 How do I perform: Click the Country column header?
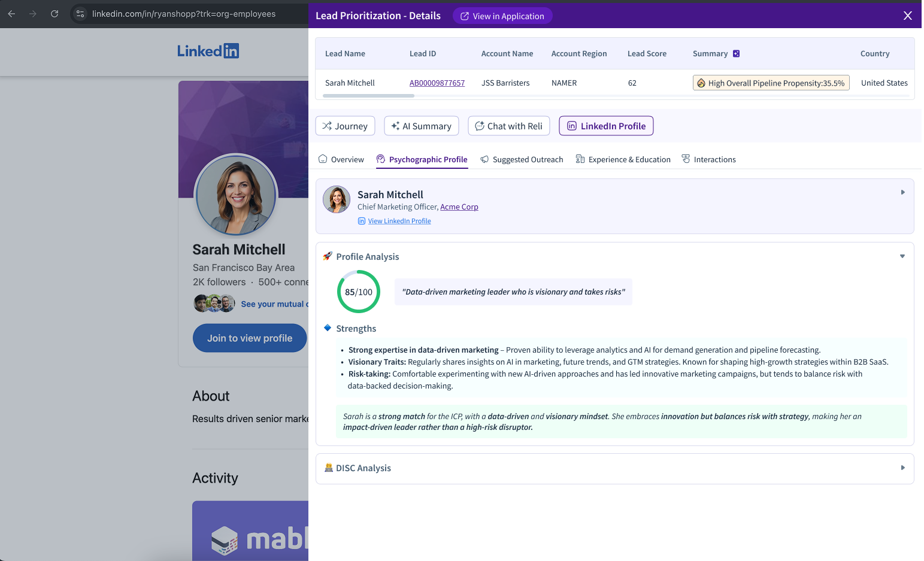(875, 54)
